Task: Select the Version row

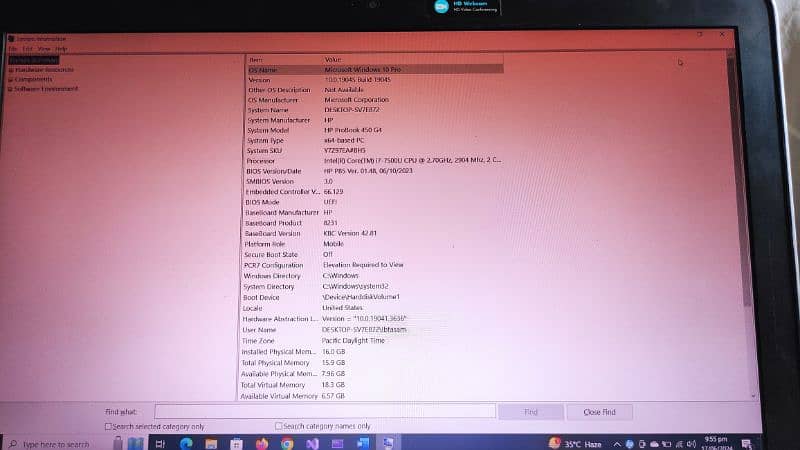Action: pos(375,80)
